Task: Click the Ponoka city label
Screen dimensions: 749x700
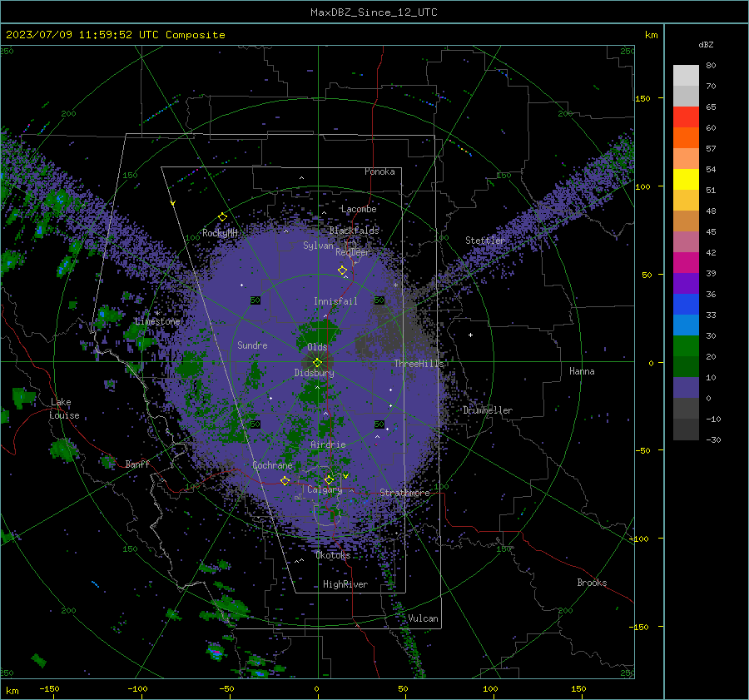Action: point(379,171)
